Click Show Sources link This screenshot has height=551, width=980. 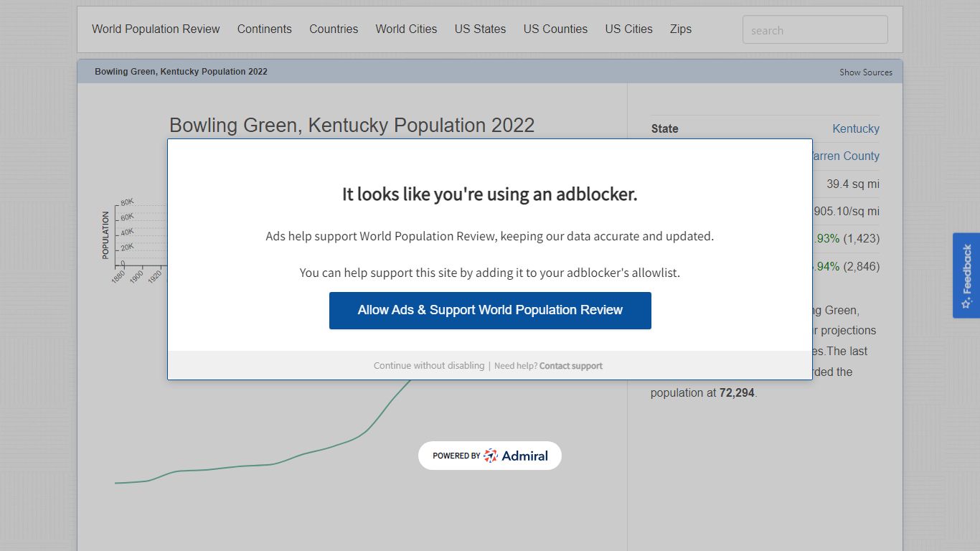point(866,72)
